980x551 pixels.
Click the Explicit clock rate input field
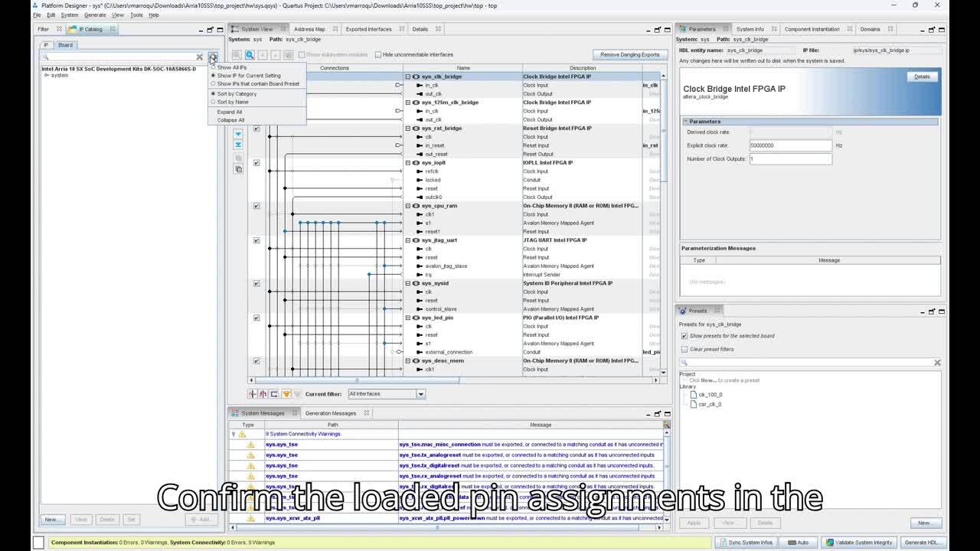coord(789,145)
